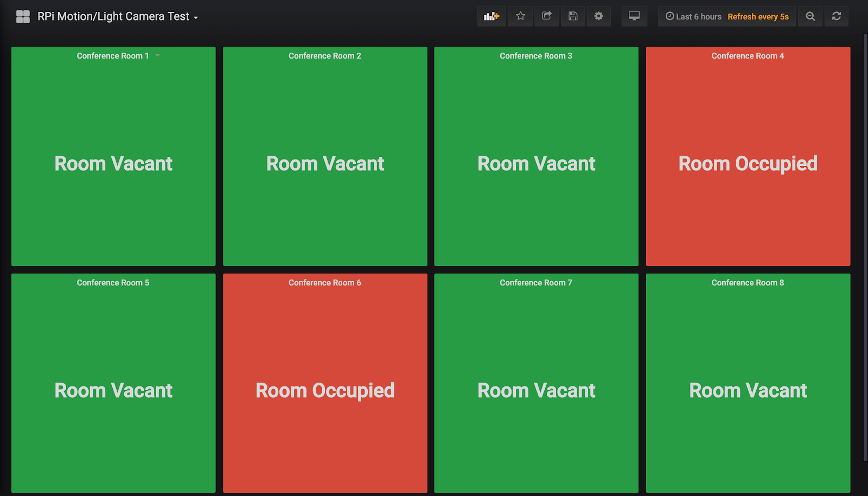Star this dashboard as a favorite

[520, 16]
